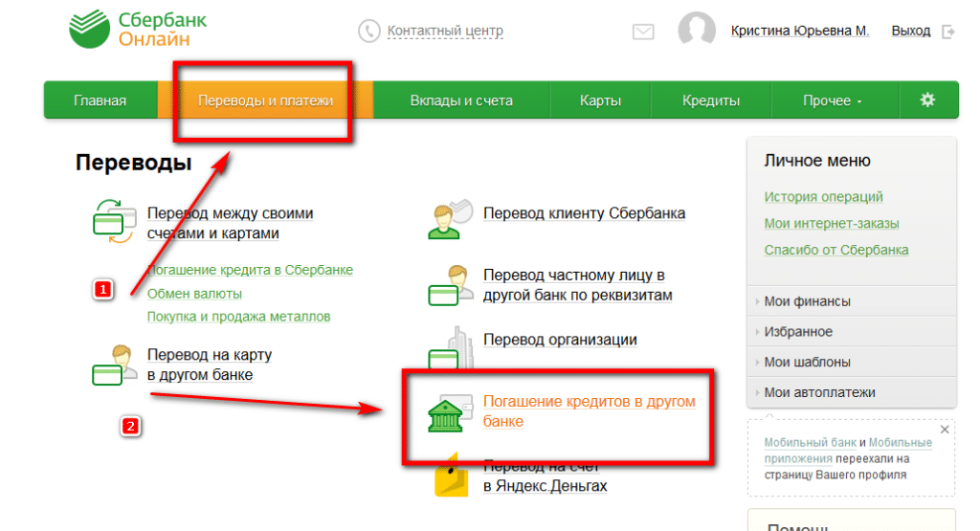Open Погашение кредитов в другом банке link
Image resolution: width=980 pixels, height=531 pixels.
point(589,411)
